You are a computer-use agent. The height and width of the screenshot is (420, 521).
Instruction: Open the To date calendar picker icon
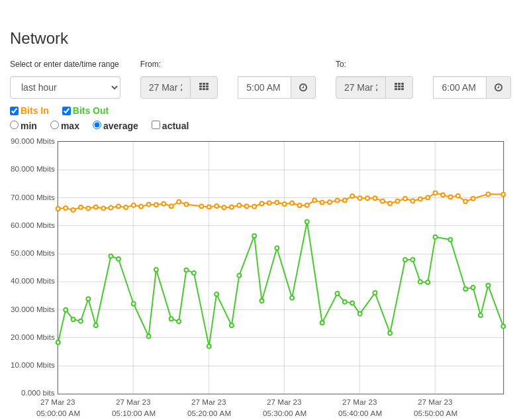[x=399, y=87]
